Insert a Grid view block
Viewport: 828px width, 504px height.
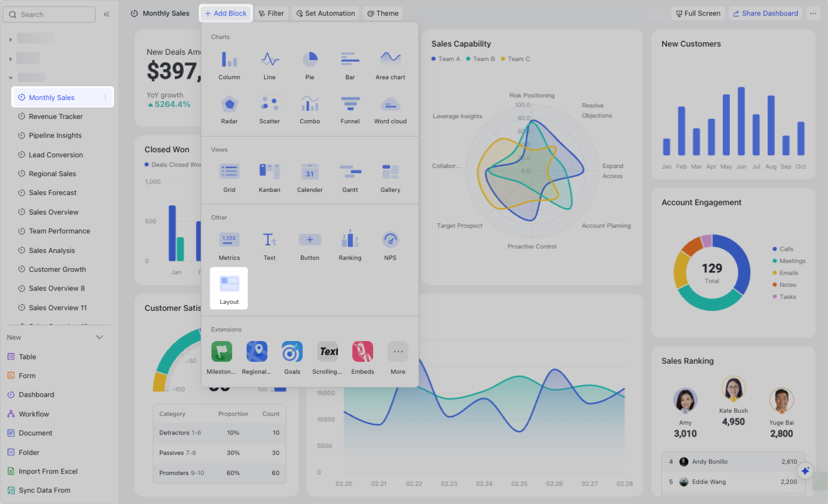click(x=229, y=178)
